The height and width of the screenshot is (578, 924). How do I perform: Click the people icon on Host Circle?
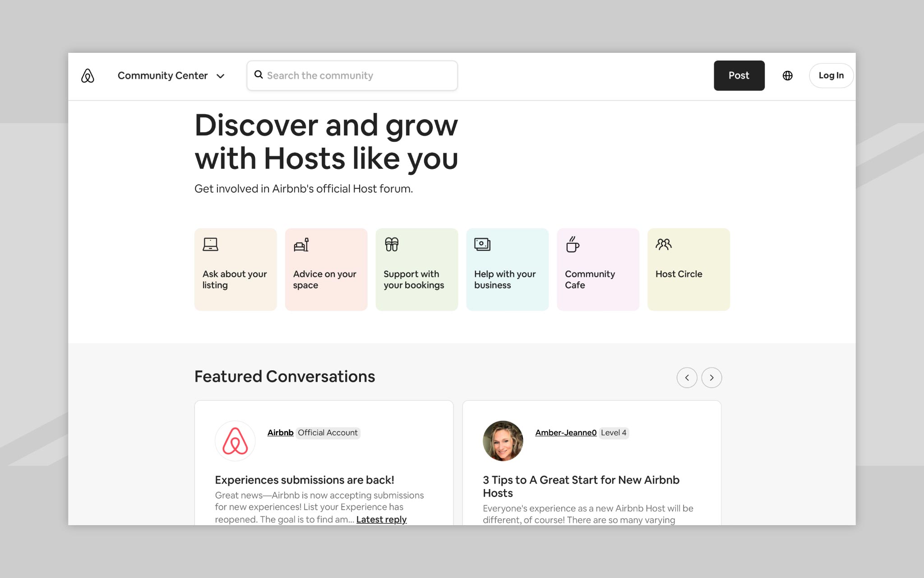[664, 244]
